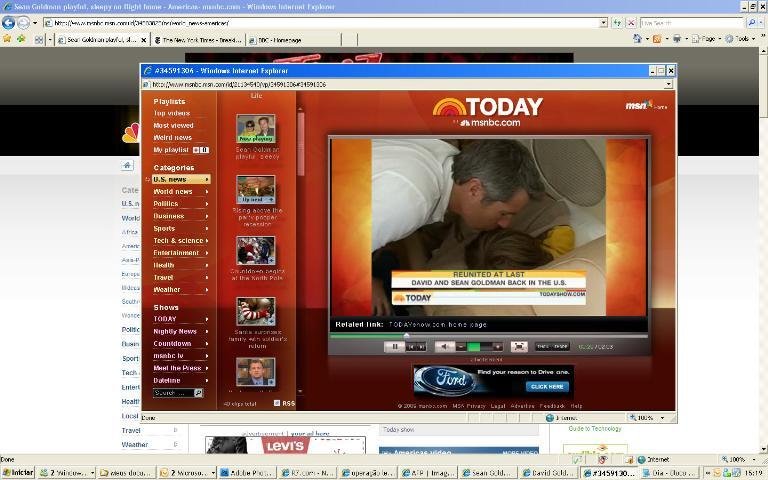Expand U.S. news category
The height and width of the screenshot is (480, 768).
[x=181, y=179]
